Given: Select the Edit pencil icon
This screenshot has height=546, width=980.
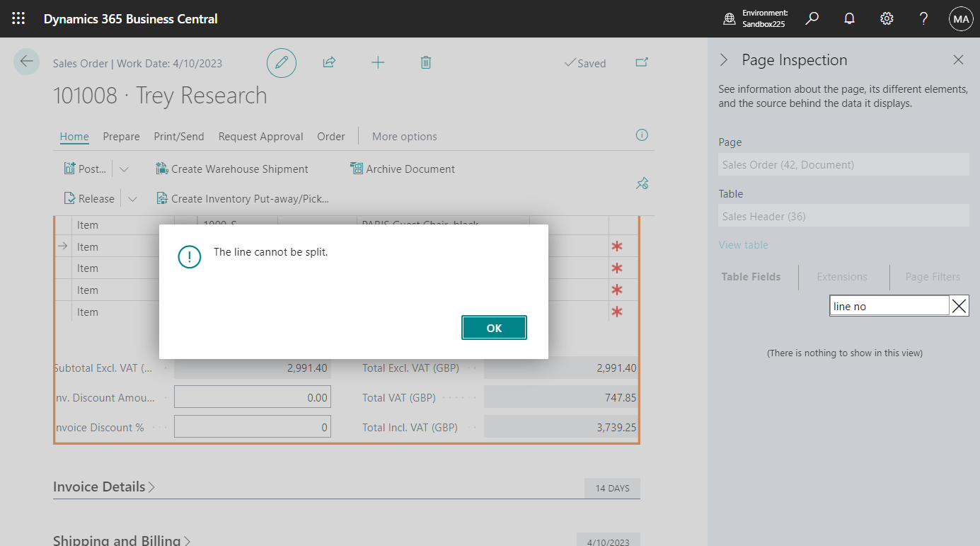Looking at the screenshot, I should pos(281,62).
